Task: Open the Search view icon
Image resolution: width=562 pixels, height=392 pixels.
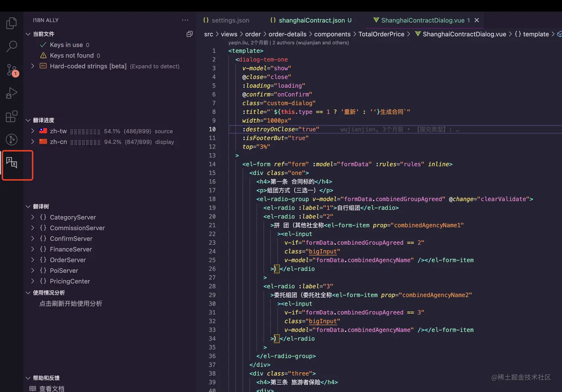Action: click(x=12, y=46)
